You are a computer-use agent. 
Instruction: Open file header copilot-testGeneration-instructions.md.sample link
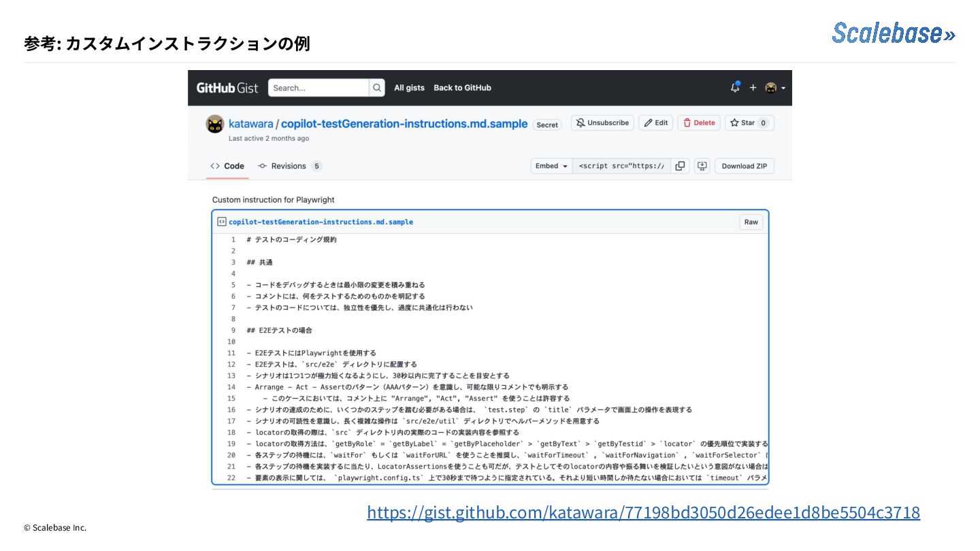point(321,222)
